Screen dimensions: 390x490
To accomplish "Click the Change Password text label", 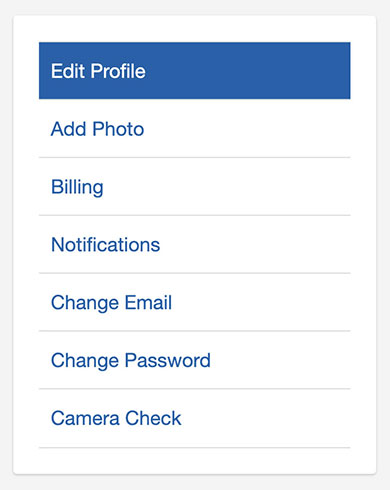I will (x=131, y=361).
